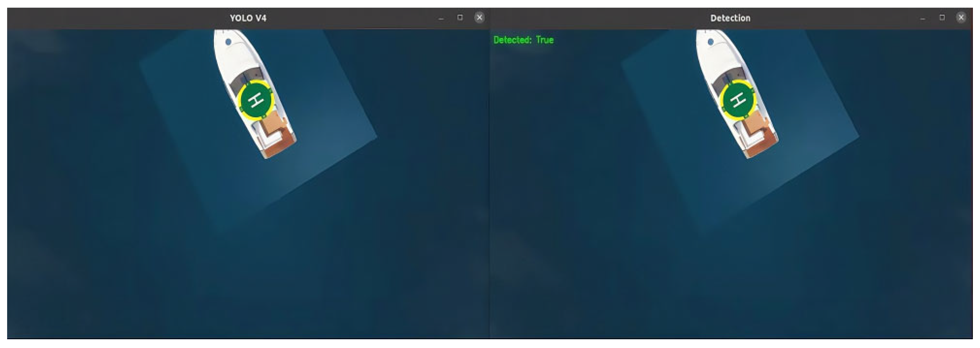
Task: Maximize the YOLO V4 window
Action: 460,18
